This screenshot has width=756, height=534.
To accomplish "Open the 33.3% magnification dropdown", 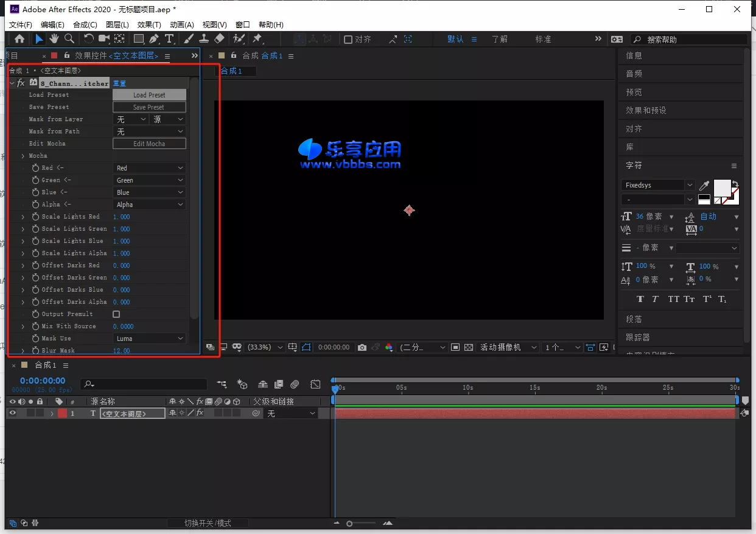I will click(x=264, y=347).
